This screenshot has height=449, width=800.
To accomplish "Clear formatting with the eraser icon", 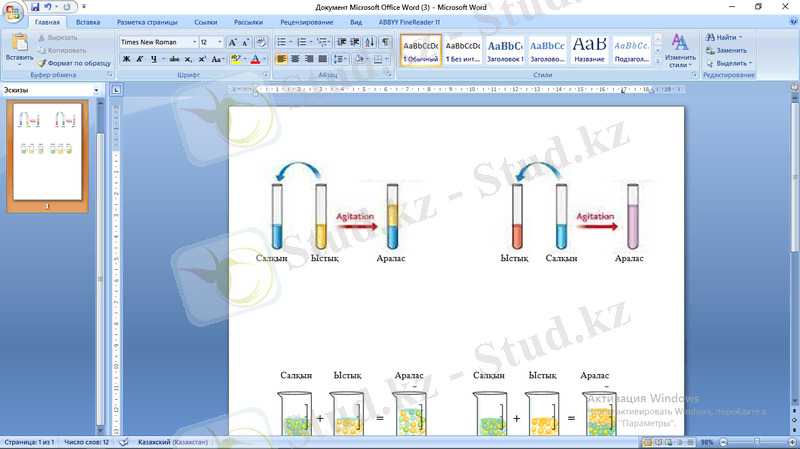I will point(262,42).
